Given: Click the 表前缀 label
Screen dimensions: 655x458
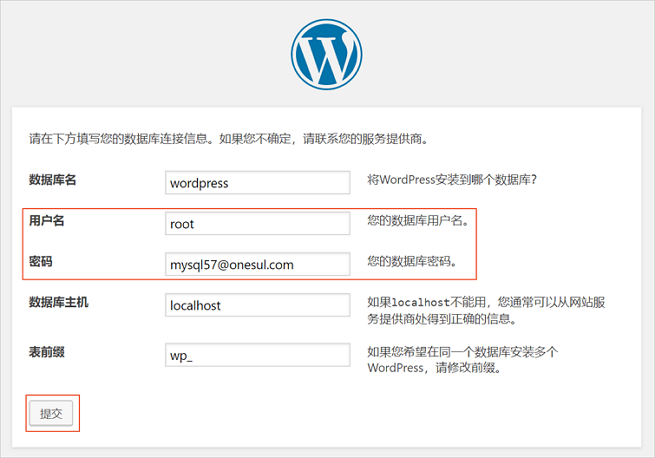Looking at the screenshot, I should pos(46,352).
